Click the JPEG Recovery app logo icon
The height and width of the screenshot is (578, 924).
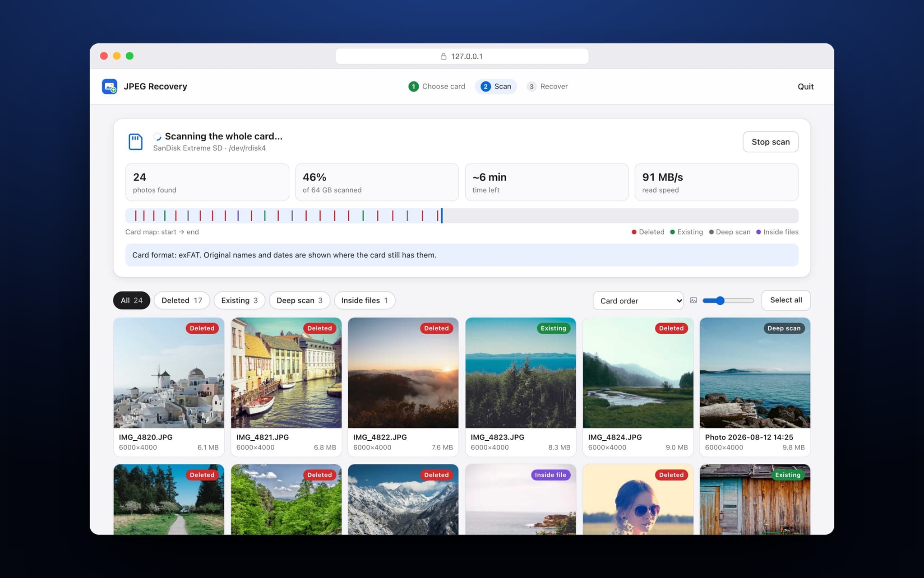click(x=110, y=86)
